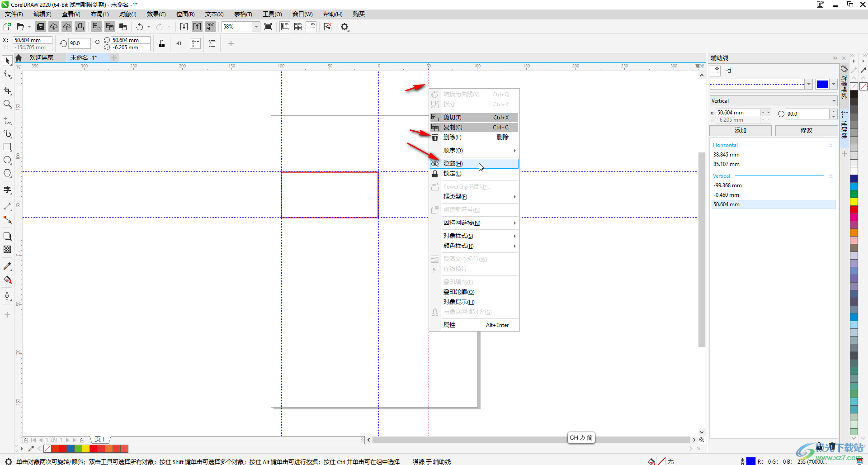Open guideline line style dropdown
The width and height of the screenshot is (868, 465).
click(x=808, y=84)
